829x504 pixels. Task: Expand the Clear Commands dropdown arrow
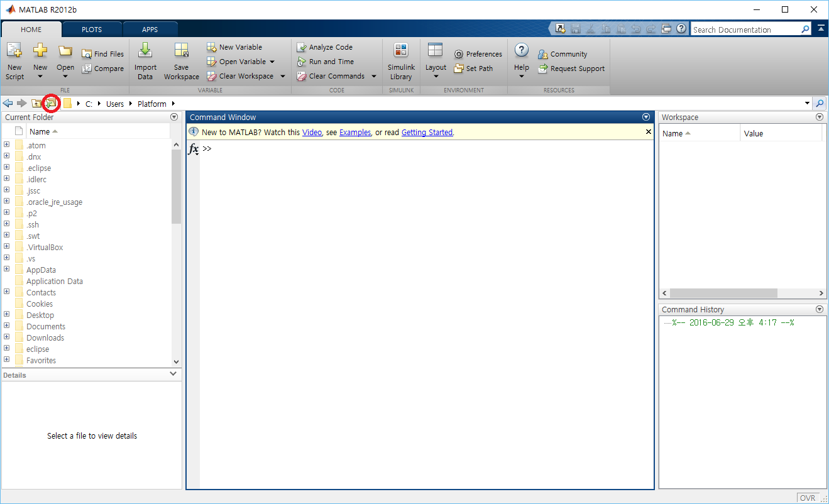(x=373, y=76)
